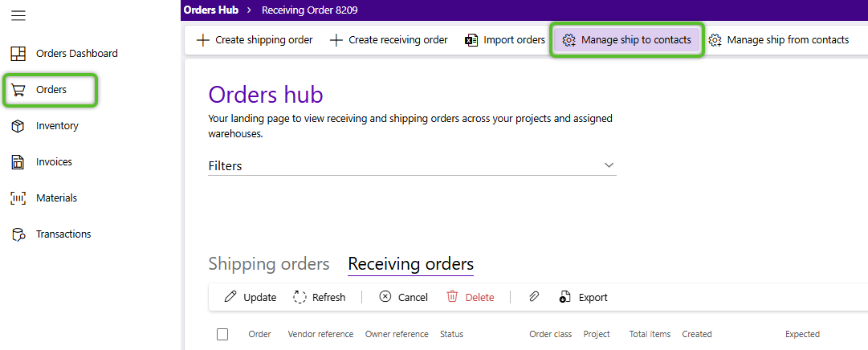The image size is (868, 350).
Task: Sort by the Status column header
Action: click(451, 334)
